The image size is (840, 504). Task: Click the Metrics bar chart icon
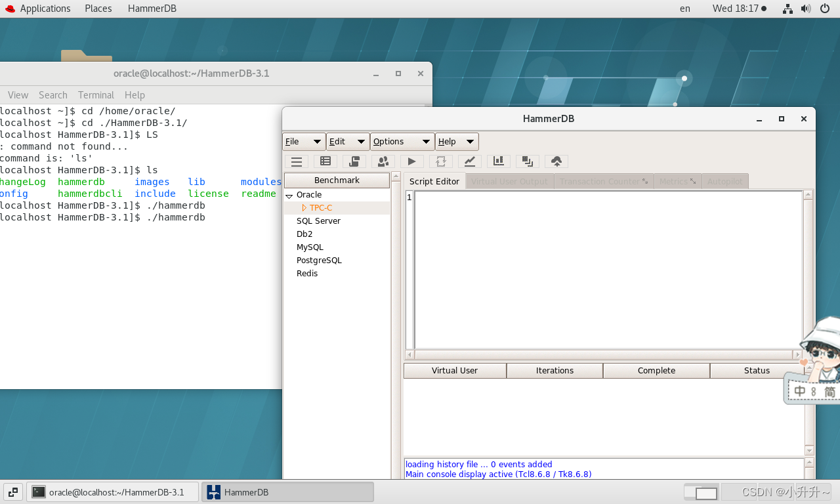coord(498,161)
